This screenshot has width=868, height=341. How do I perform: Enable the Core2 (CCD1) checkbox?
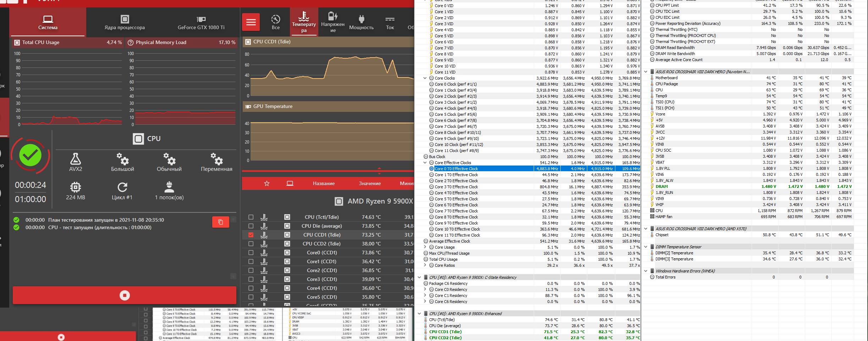[251, 270]
